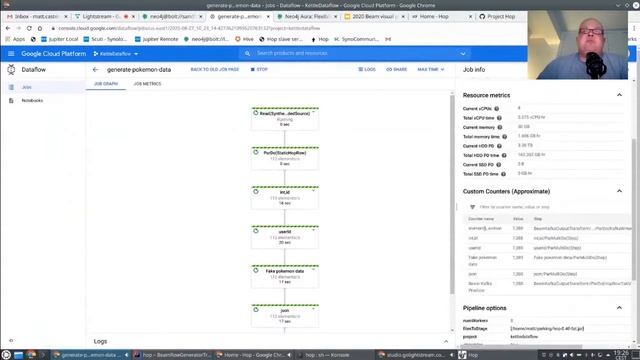Click the running status icon on the userId step
The image size is (640, 360).
tap(256, 231)
